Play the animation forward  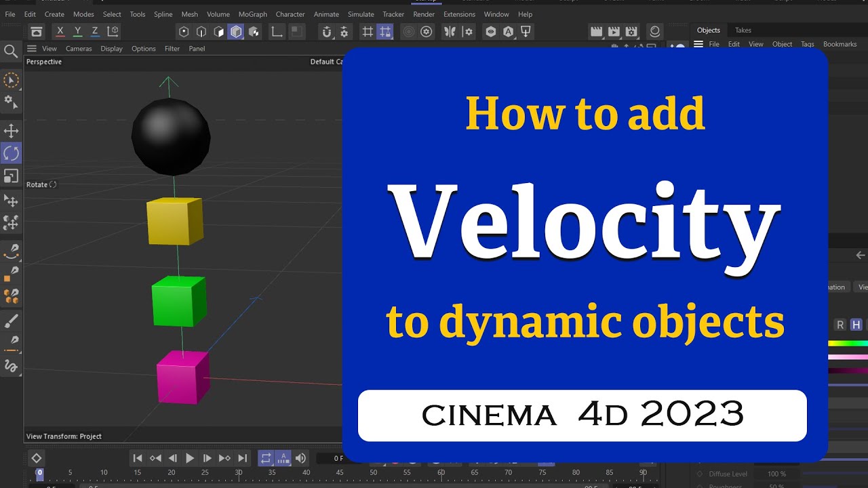click(x=190, y=458)
